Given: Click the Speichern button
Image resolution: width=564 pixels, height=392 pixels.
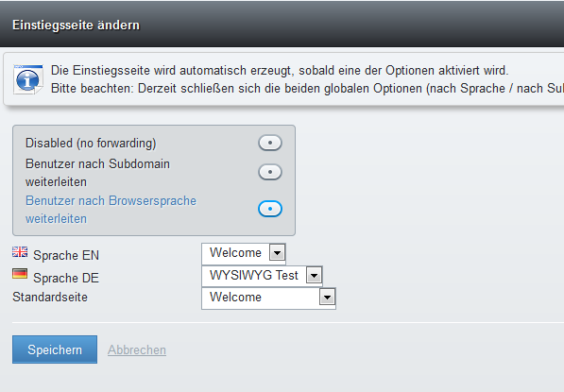Looking at the screenshot, I should coord(55,349).
